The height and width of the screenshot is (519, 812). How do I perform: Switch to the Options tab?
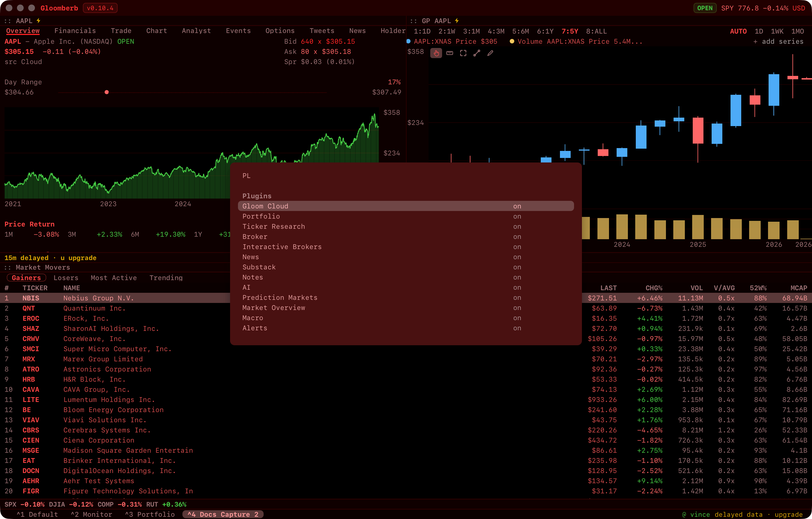[x=280, y=31]
